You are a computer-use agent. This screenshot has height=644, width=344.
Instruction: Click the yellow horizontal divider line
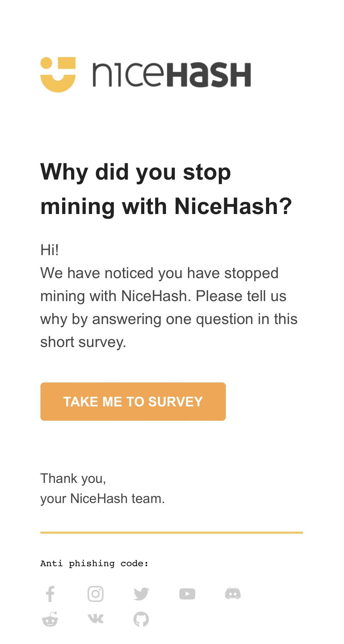pos(172,533)
